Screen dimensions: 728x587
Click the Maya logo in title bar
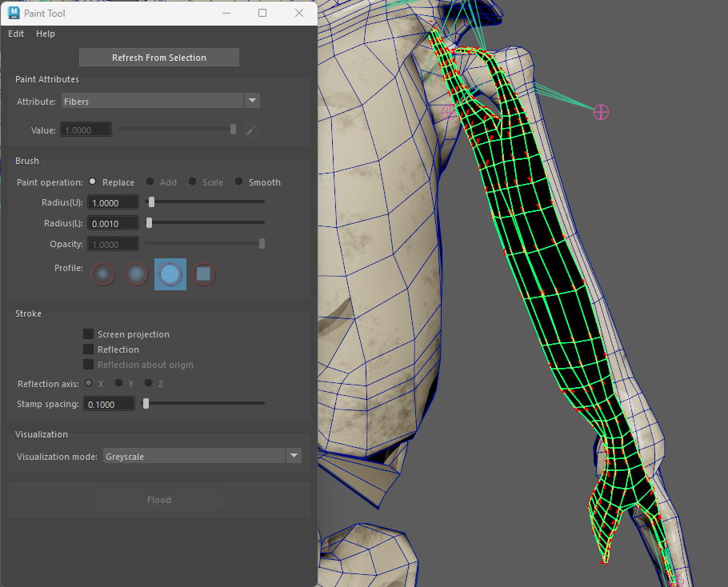coord(15,13)
